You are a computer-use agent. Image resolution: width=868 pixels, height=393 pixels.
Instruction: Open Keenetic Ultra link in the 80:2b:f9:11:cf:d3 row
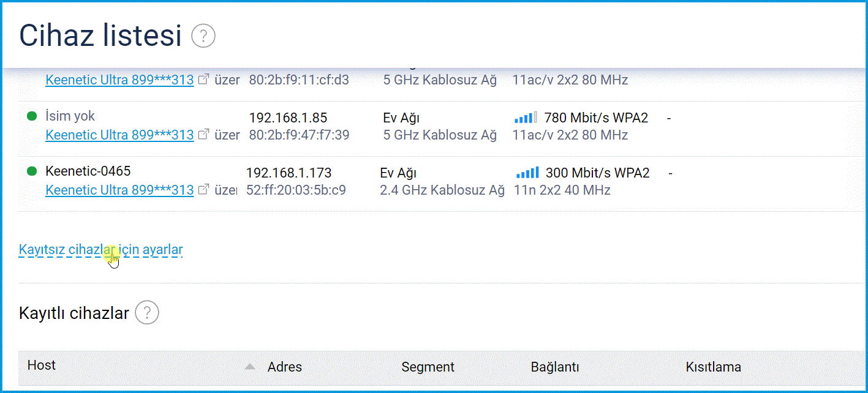(x=119, y=80)
